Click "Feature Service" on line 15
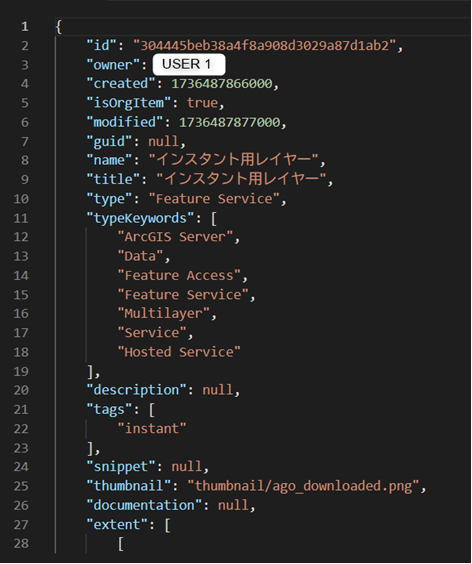This screenshot has height=564, width=472. [183, 295]
